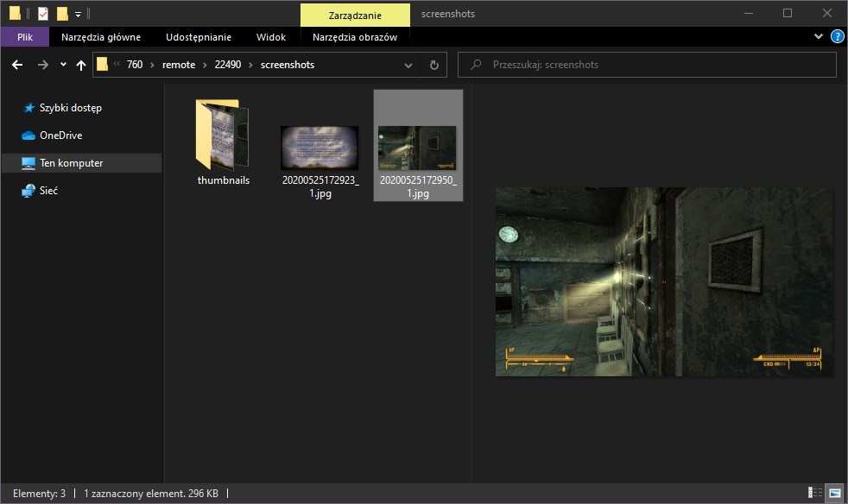Viewport: 848px width, 504px height.
Task: Click the OneDrive cloud icon
Action: [28, 135]
